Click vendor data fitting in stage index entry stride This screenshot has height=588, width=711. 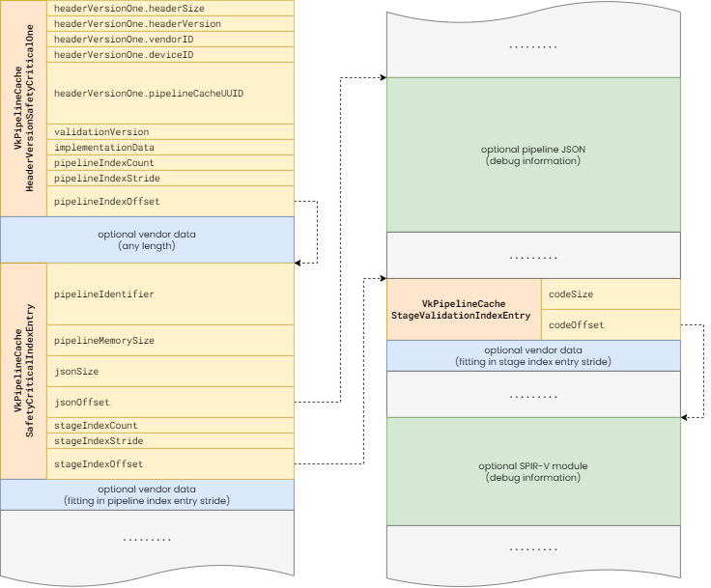(533, 355)
